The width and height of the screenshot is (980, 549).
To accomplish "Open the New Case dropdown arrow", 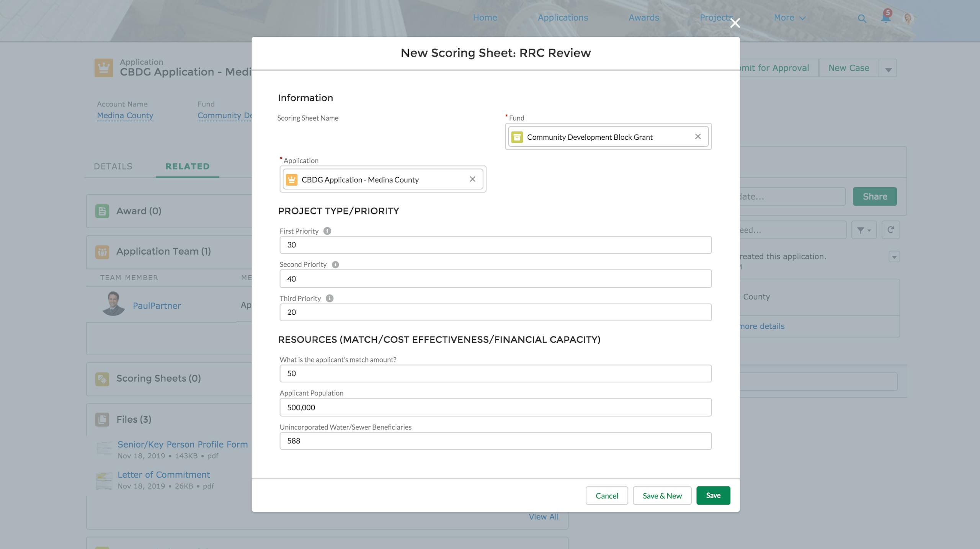I will pos(888,68).
